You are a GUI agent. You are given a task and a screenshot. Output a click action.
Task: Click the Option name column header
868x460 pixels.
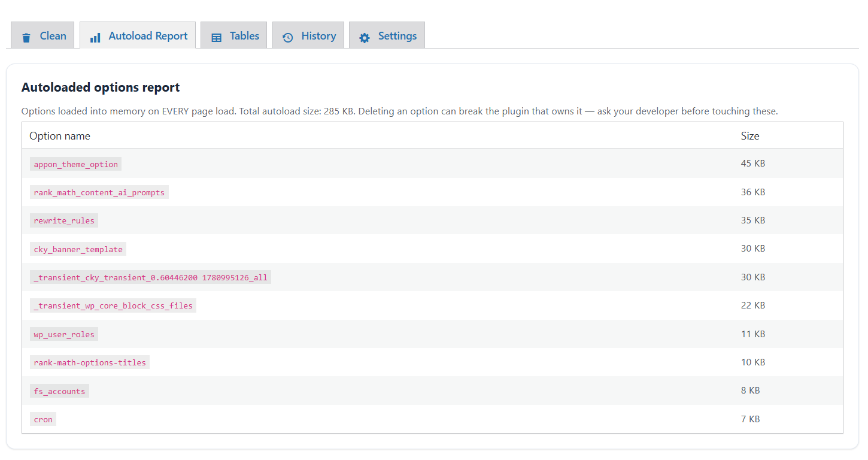point(60,136)
